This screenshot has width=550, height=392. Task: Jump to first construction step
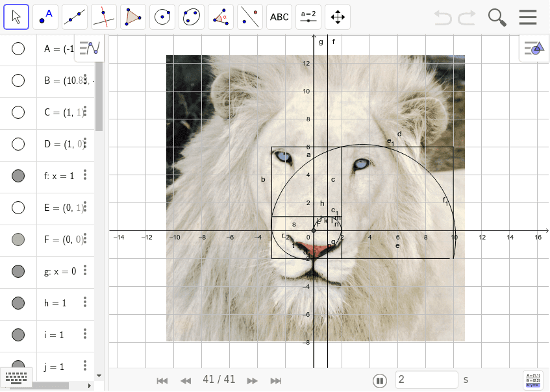(162, 381)
